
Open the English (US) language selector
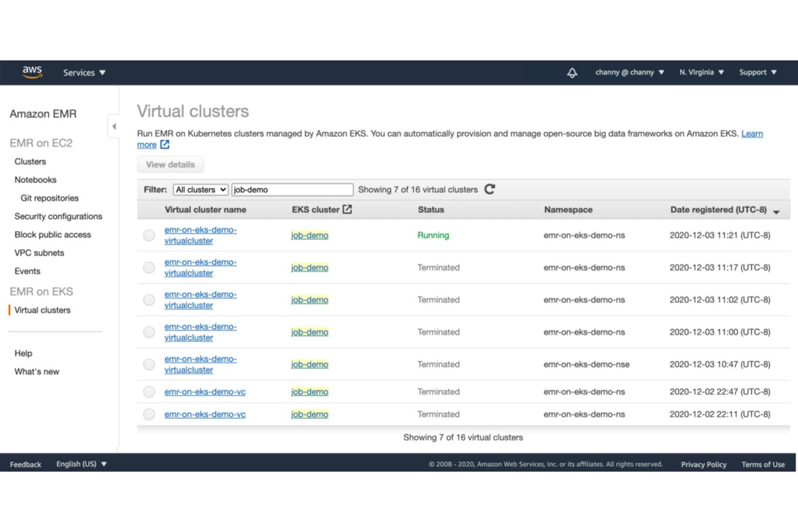[81, 464]
